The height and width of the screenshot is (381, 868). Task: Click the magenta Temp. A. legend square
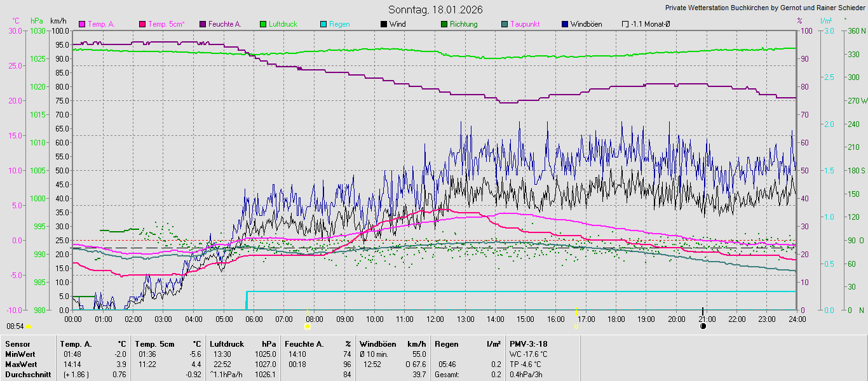point(81,24)
